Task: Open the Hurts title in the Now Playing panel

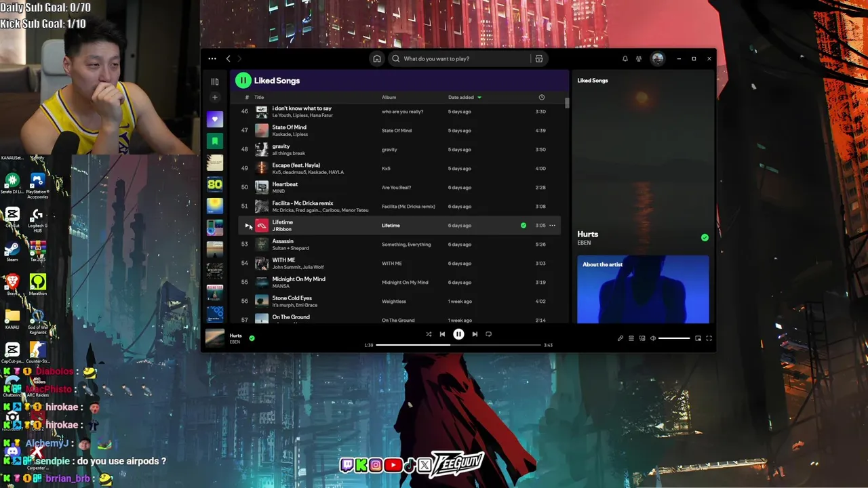Action: tap(587, 234)
